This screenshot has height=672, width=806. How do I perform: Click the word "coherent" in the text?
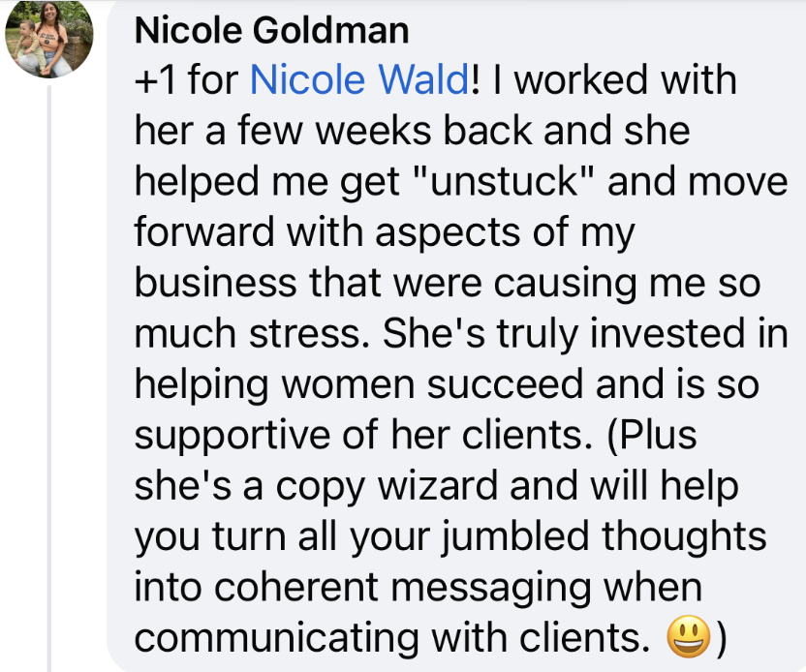(x=296, y=587)
